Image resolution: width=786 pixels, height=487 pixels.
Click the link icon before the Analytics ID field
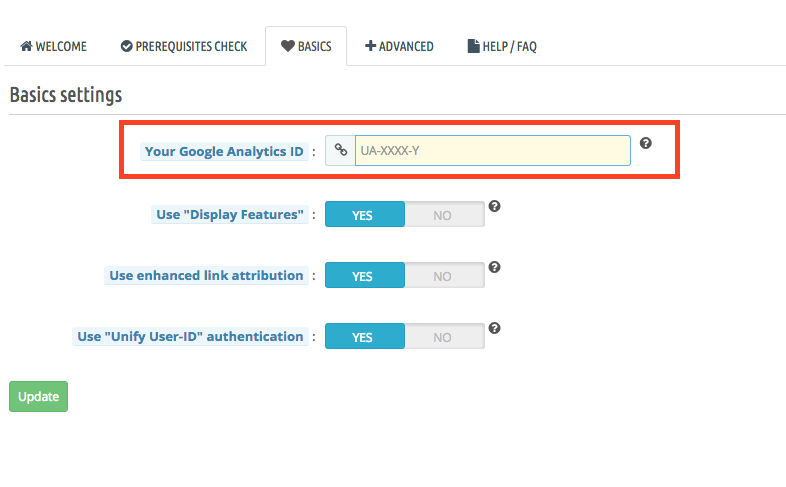[340, 150]
